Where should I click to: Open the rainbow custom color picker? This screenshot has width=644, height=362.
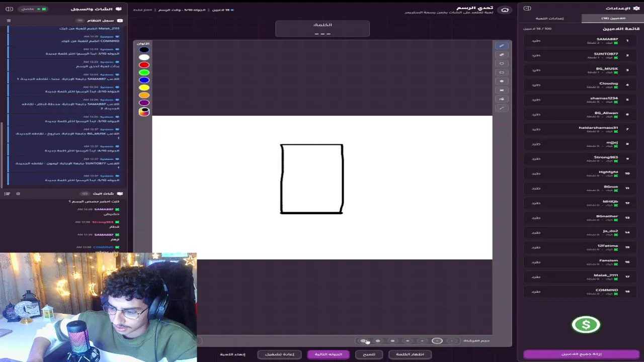[x=144, y=112]
